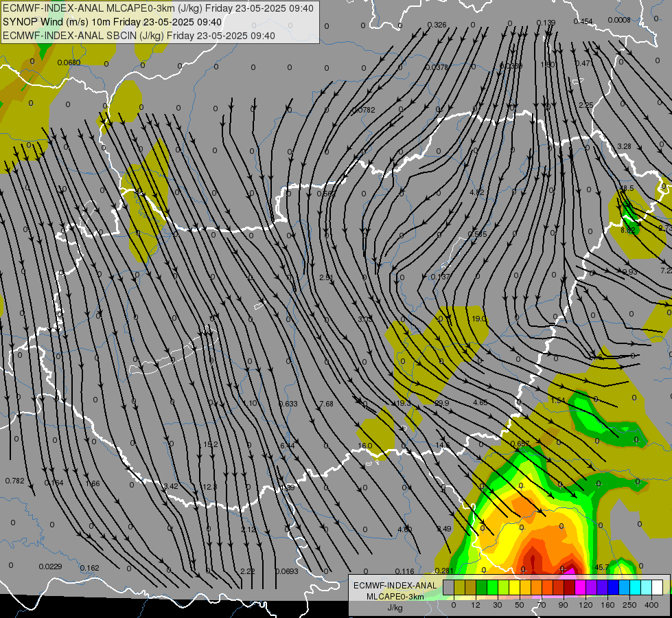The width and height of the screenshot is (672, 618).
Task: Click the legend title 'MLCAPE0-3km'
Action: (395, 597)
